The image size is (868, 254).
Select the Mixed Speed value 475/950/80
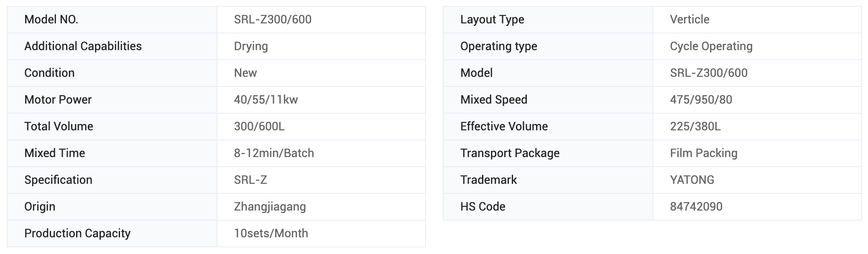click(x=701, y=100)
